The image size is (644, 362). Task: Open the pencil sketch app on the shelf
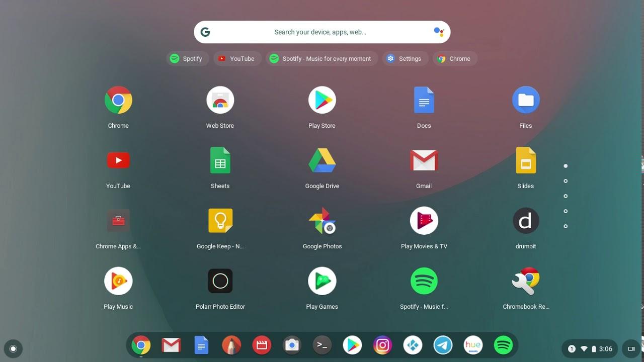(x=231, y=345)
